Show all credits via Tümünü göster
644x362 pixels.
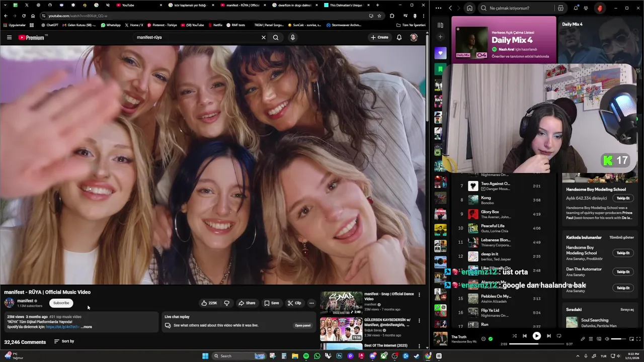621,237
